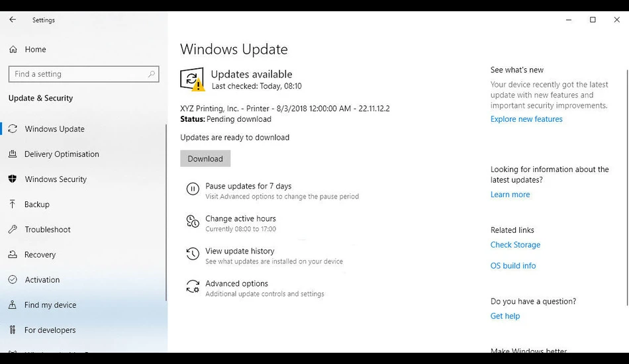Image resolution: width=629 pixels, height=364 pixels.
Task: Open the Check Storage link
Action: point(515,244)
